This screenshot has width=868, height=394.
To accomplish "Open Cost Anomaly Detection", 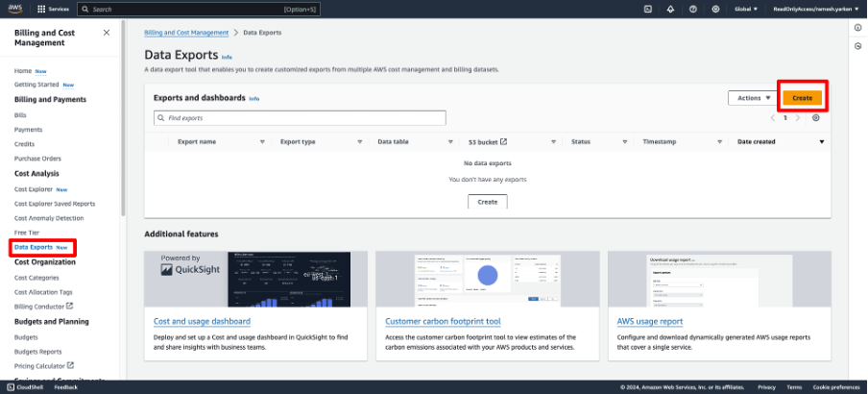I will pos(49,218).
